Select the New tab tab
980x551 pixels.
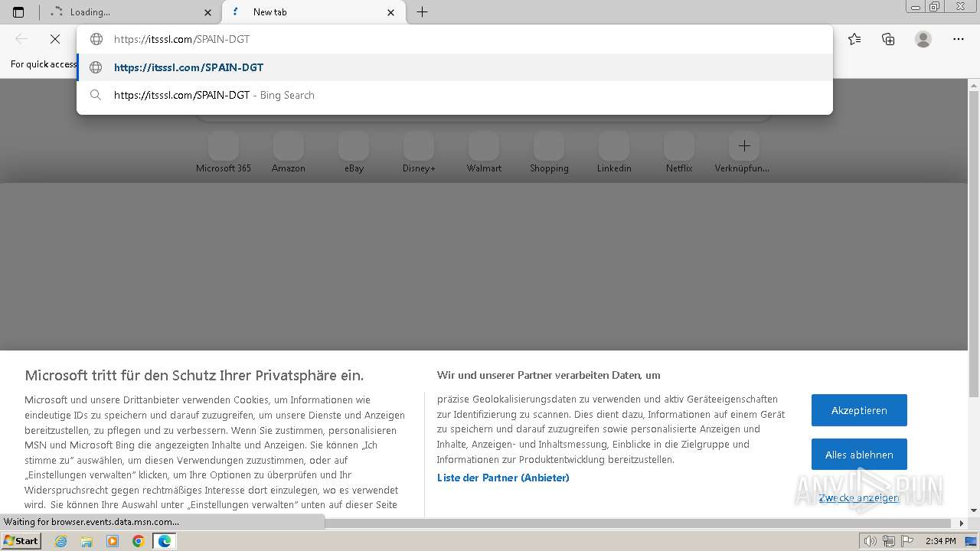pyautogui.click(x=314, y=12)
